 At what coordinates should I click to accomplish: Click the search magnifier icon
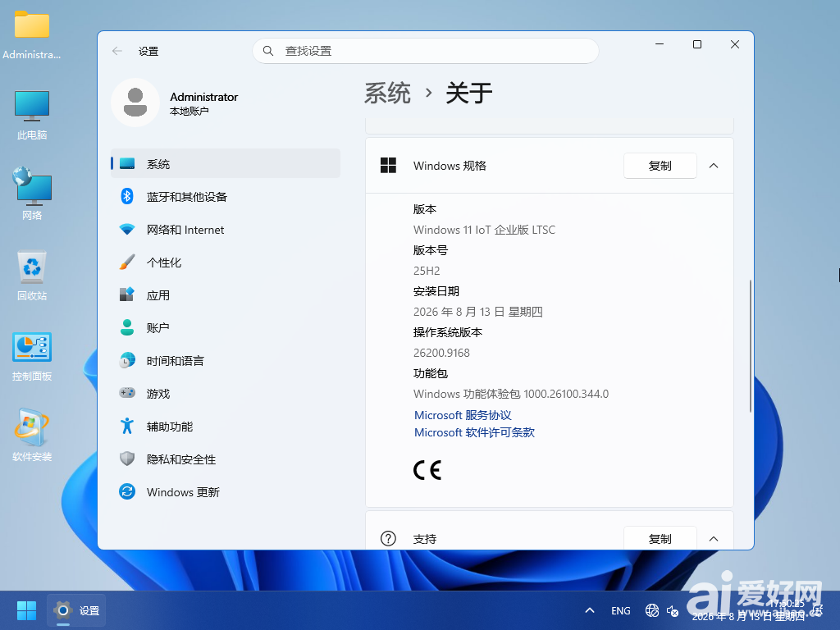268,51
